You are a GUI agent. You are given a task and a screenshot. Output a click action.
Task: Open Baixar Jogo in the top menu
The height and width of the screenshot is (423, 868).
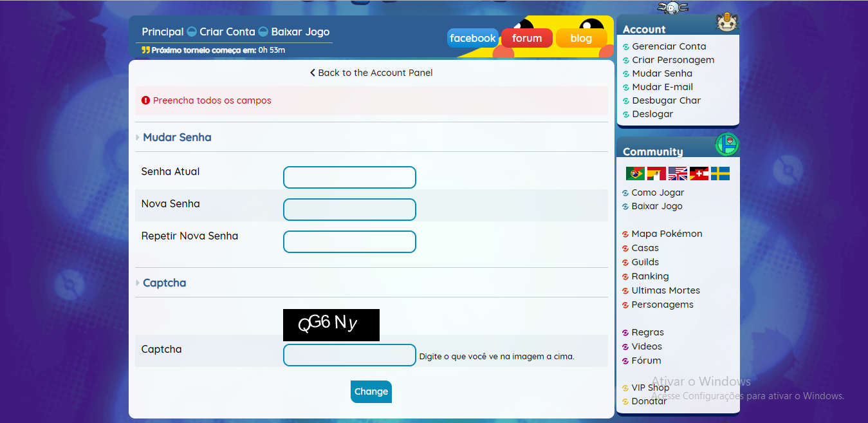[300, 32]
